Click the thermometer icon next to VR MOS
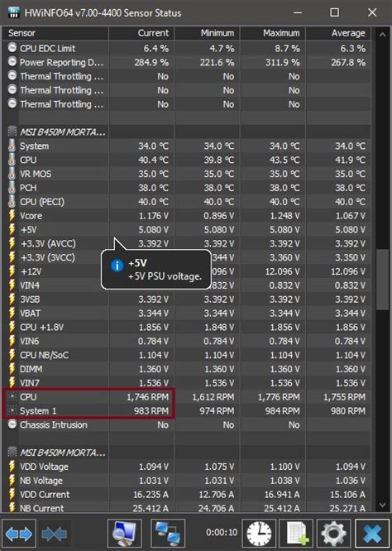 click(x=12, y=174)
